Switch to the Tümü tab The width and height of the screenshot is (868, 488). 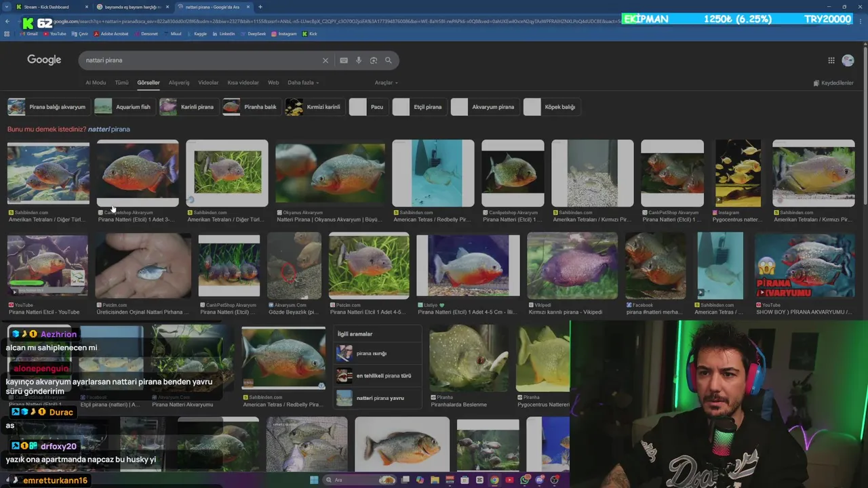coord(121,83)
